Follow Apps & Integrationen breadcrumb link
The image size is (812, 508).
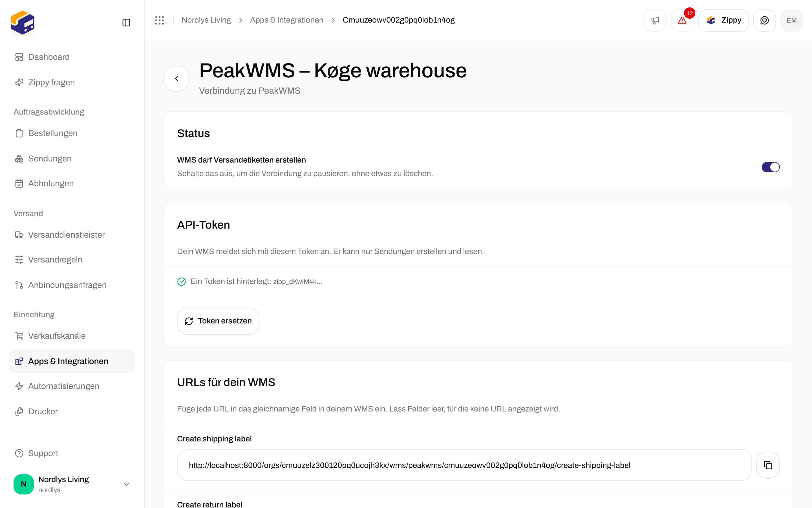point(286,20)
